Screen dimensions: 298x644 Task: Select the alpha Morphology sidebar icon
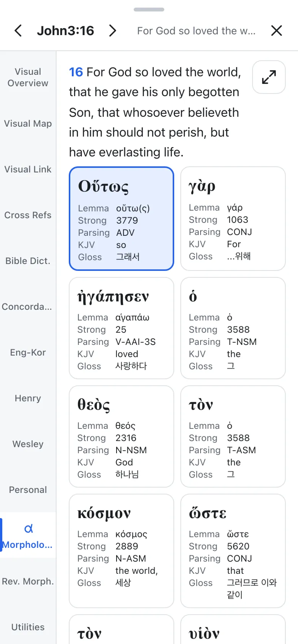tap(28, 528)
